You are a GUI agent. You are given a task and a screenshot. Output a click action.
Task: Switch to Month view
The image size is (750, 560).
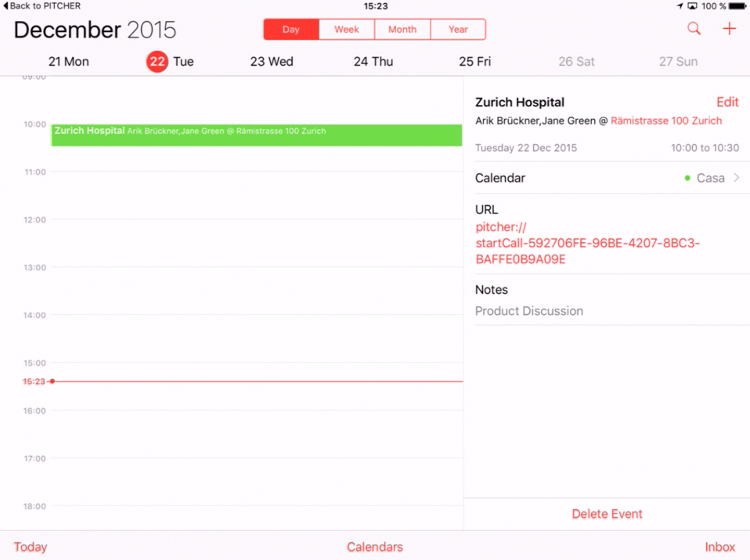tap(402, 30)
